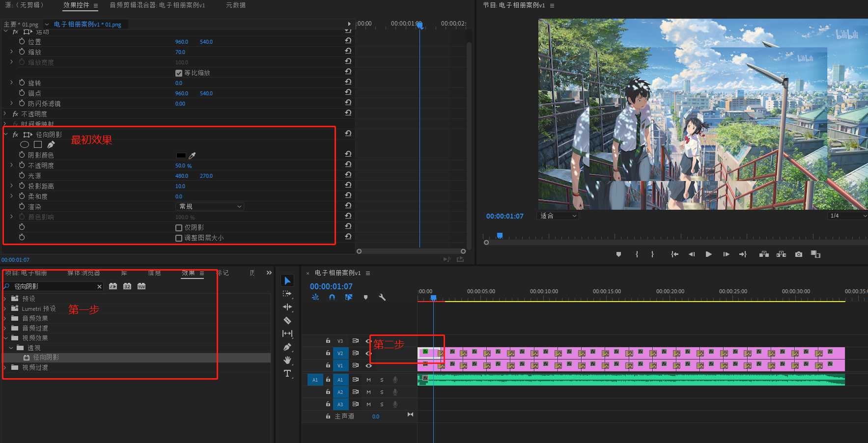Toggle V1 track output eye
Viewport: 868px width, 443px height.
(x=368, y=365)
